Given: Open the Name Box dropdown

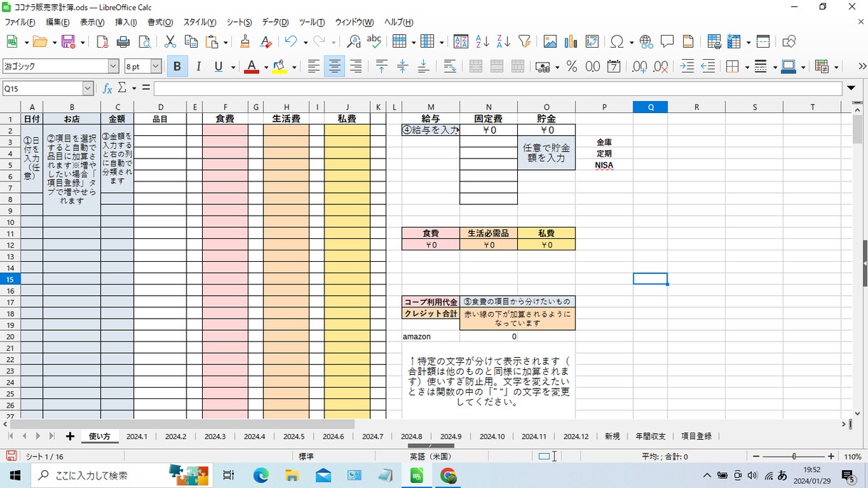Looking at the screenshot, I should point(88,88).
